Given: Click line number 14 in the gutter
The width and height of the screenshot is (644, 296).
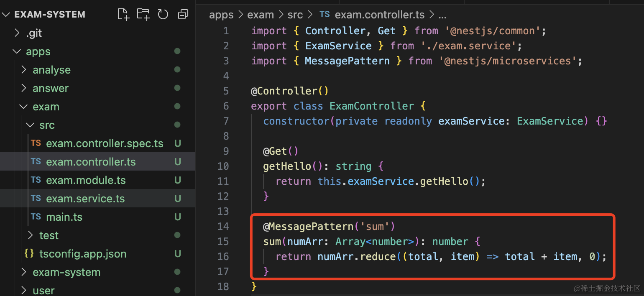Looking at the screenshot, I should (x=223, y=226).
